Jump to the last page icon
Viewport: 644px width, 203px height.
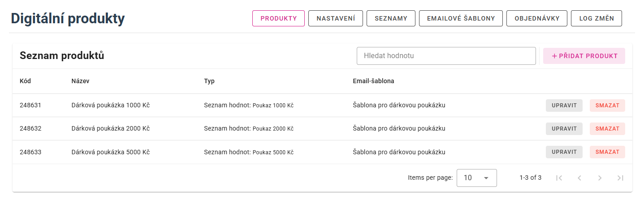[x=620, y=178]
